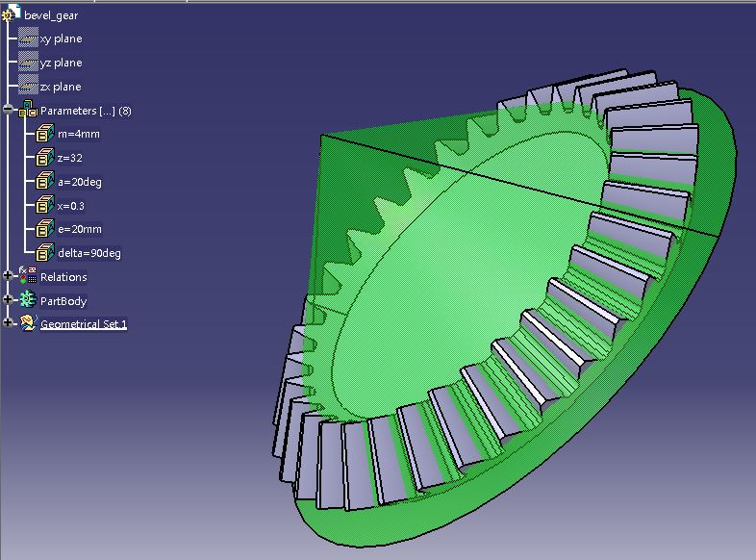Screen dimensions: 756x560
Task: Collapse the Parameters tree node
Action: 8,110
